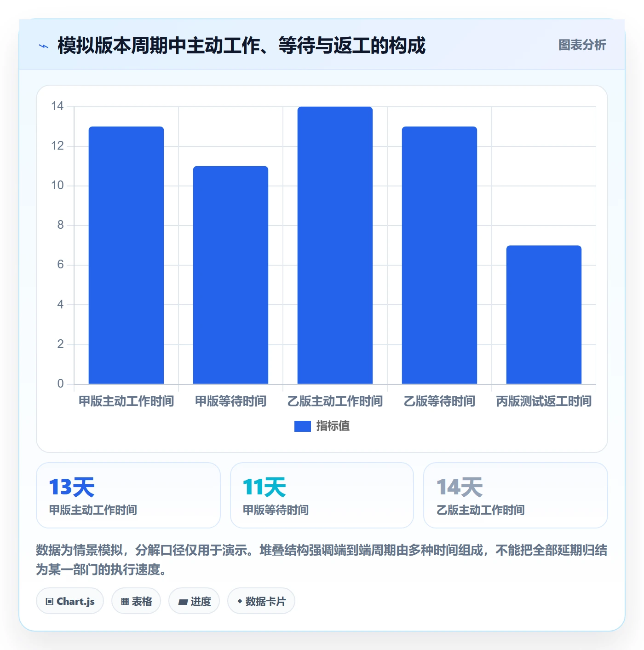This screenshot has height=650, width=644.
Task: Click the y-axis value 0
Action: [60, 384]
